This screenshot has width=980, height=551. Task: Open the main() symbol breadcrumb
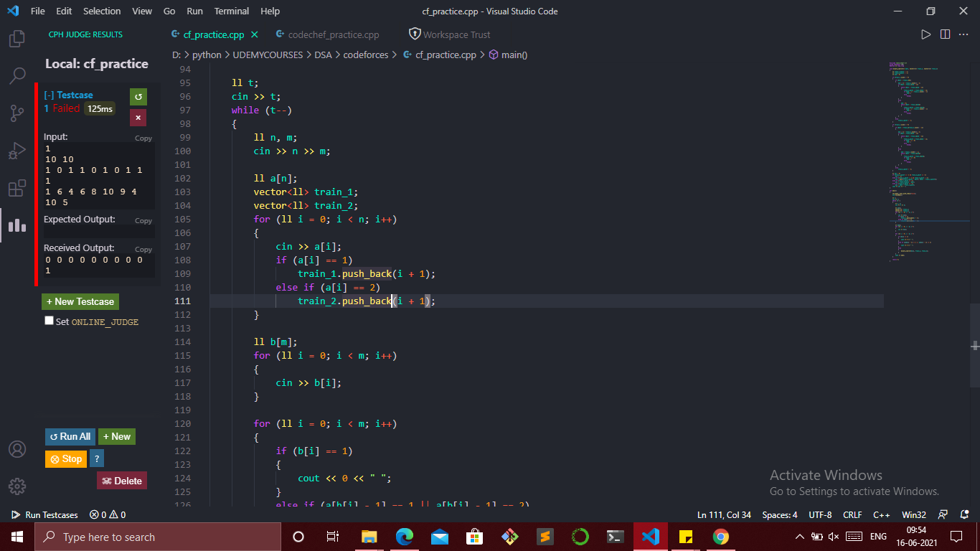pyautogui.click(x=509, y=55)
